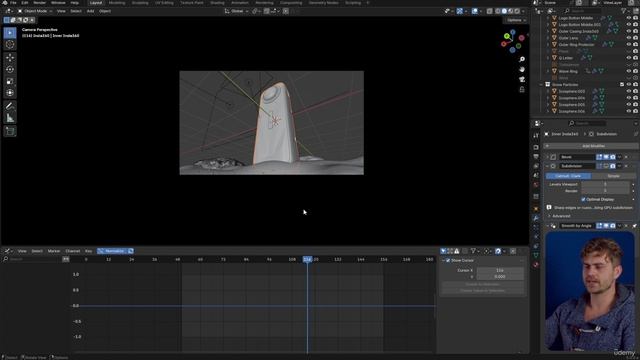The height and width of the screenshot is (360, 640).
Task: Select the Select Box tool in toolbar
Action: click(x=10, y=33)
